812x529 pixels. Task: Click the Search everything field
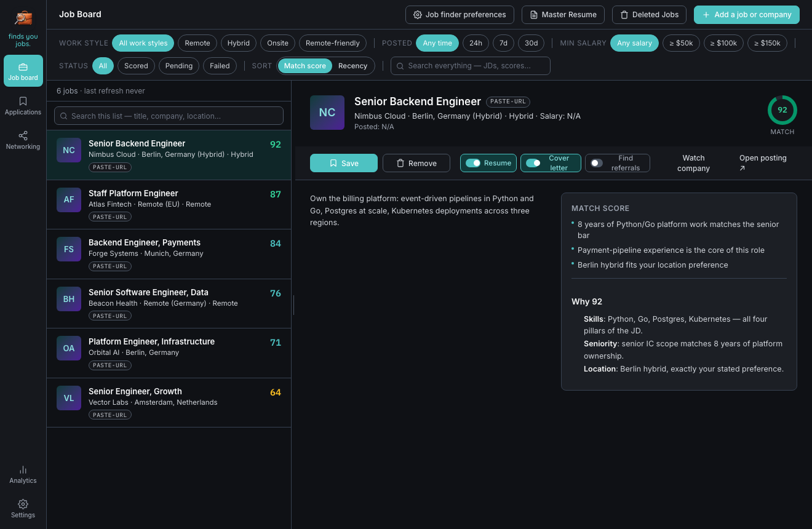(x=471, y=66)
